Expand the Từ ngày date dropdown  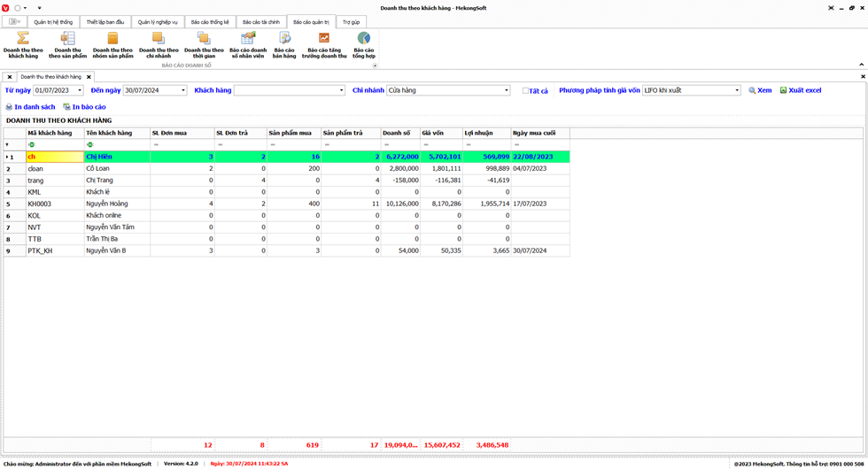(x=80, y=90)
